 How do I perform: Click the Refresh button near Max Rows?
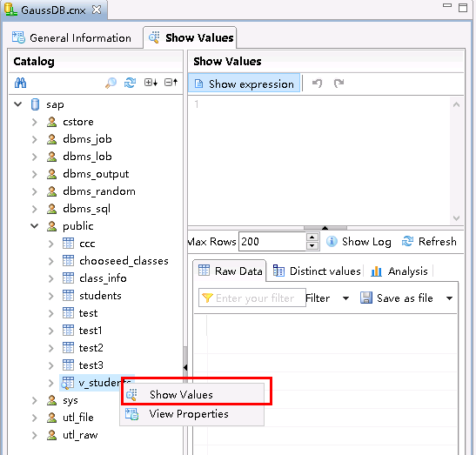429,242
